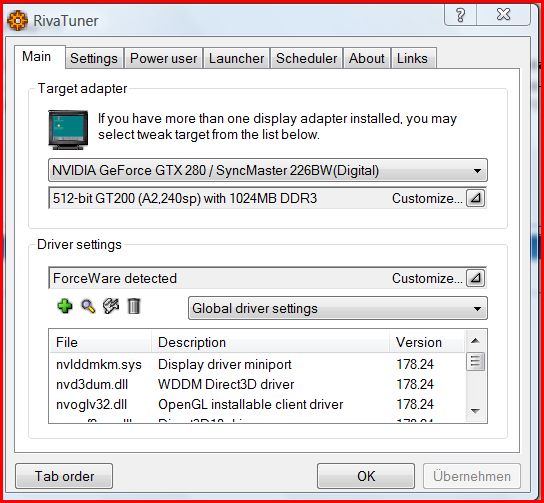
Task: Open the Links tab
Action: click(x=413, y=58)
